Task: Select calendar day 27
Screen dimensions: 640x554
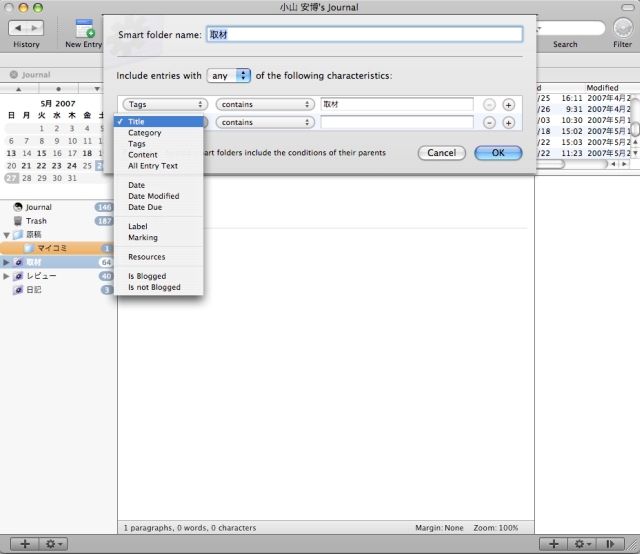Action: point(11,178)
